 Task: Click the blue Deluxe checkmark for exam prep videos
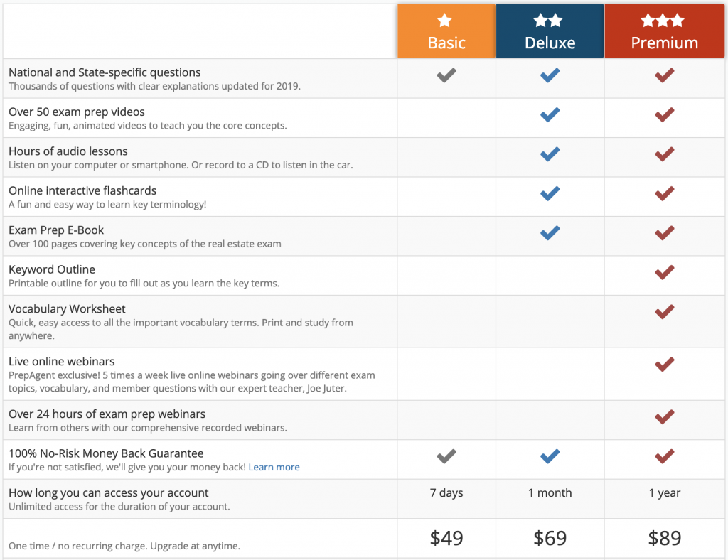pos(550,114)
